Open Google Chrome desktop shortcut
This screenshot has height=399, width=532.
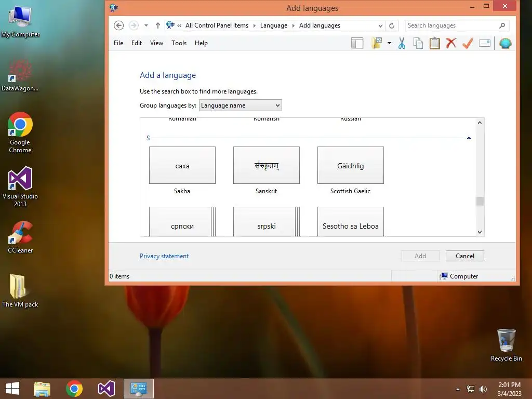(20, 132)
